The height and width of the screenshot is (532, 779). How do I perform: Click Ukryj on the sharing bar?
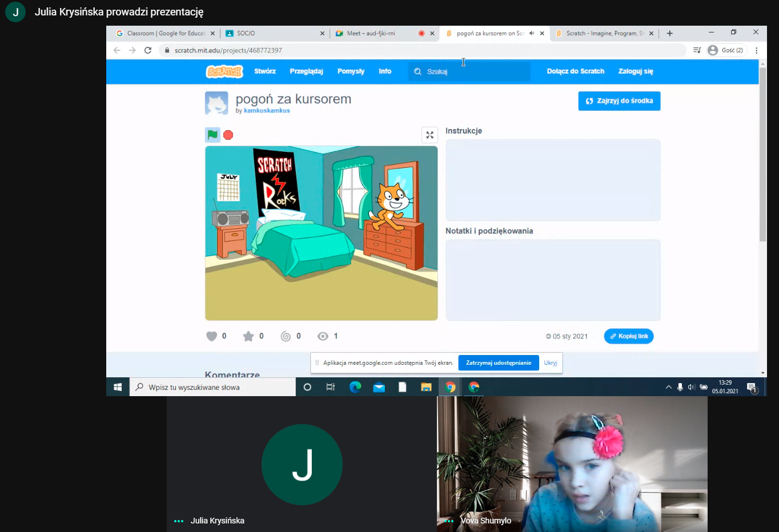tap(551, 362)
